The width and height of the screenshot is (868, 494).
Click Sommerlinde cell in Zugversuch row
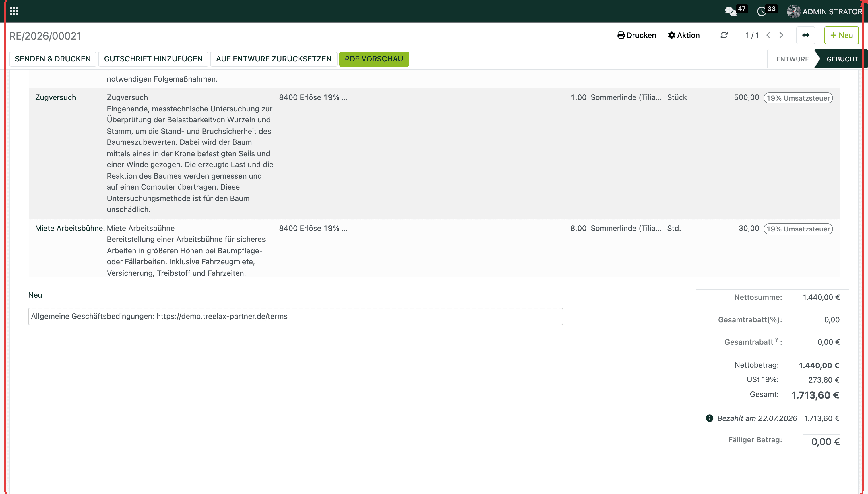pos(626,97)
